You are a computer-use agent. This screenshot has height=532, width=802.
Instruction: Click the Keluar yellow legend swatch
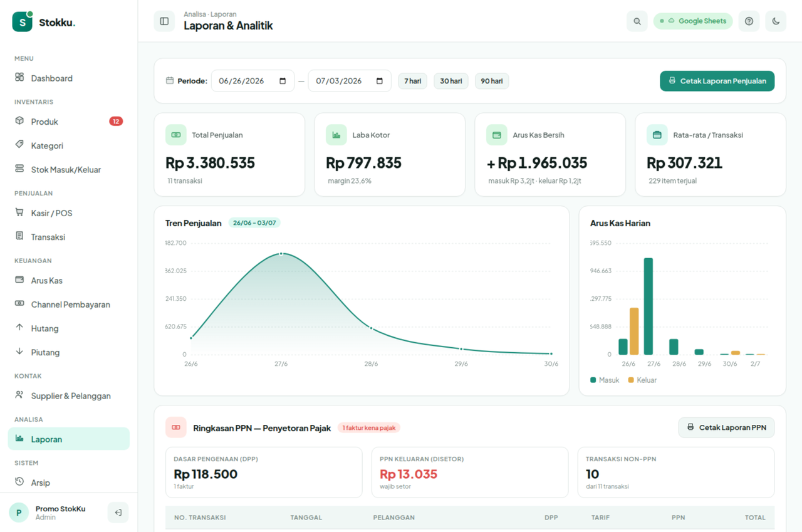tap(631, 380)
